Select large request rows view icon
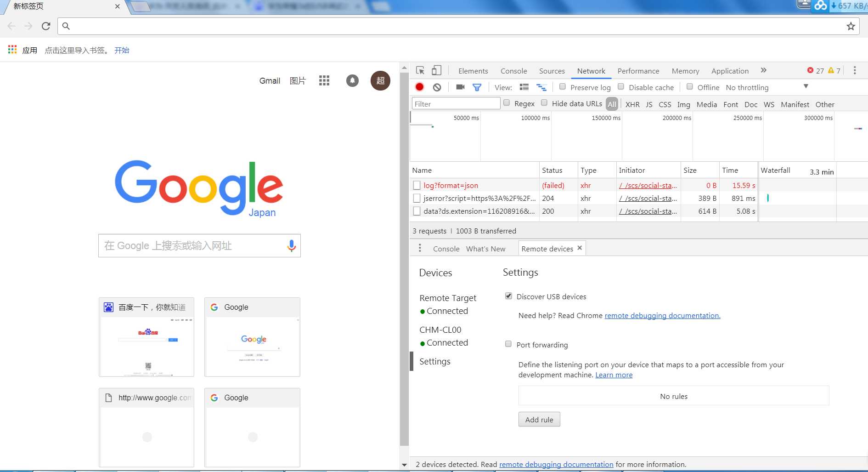The width and height of the screenshot is (868, 472). coord(524,87)
